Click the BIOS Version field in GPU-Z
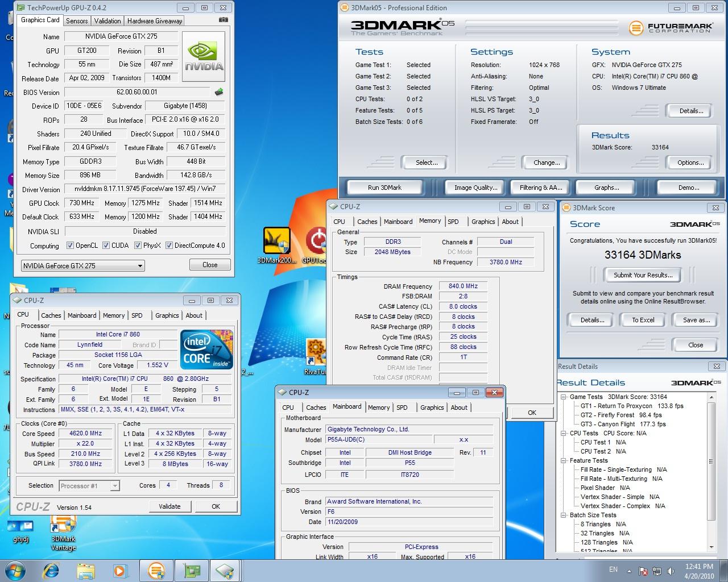728x582 pixels. tap(138, 92)
